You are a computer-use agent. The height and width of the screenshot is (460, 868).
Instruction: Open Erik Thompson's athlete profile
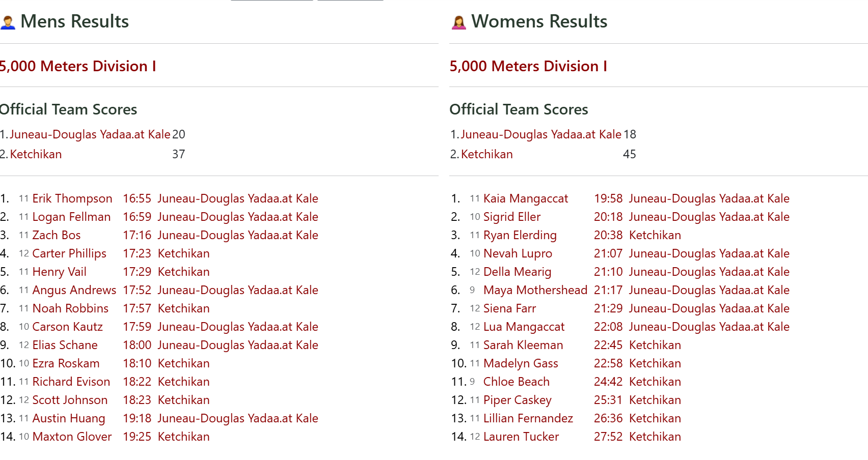[72, 198]
